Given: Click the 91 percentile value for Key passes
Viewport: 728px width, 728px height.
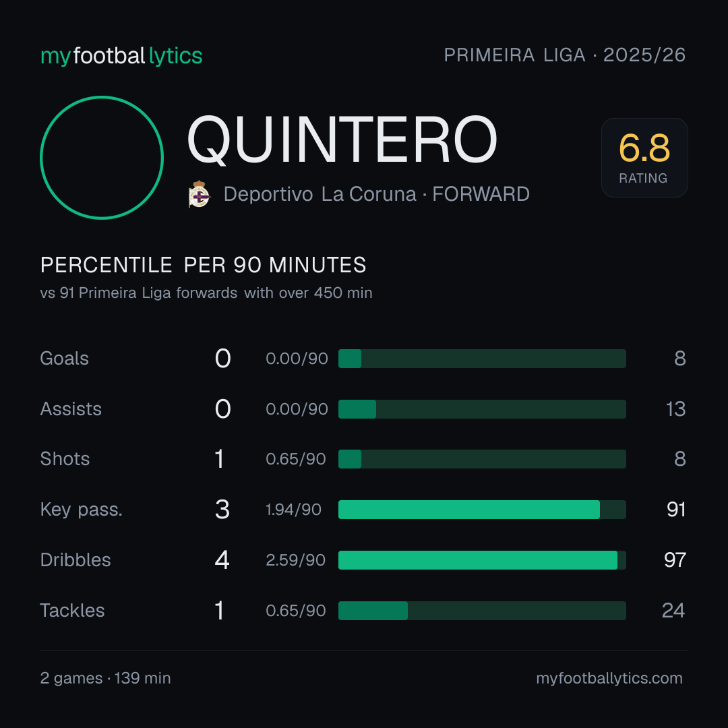Looking at the screenshot, I should (676, 510).
